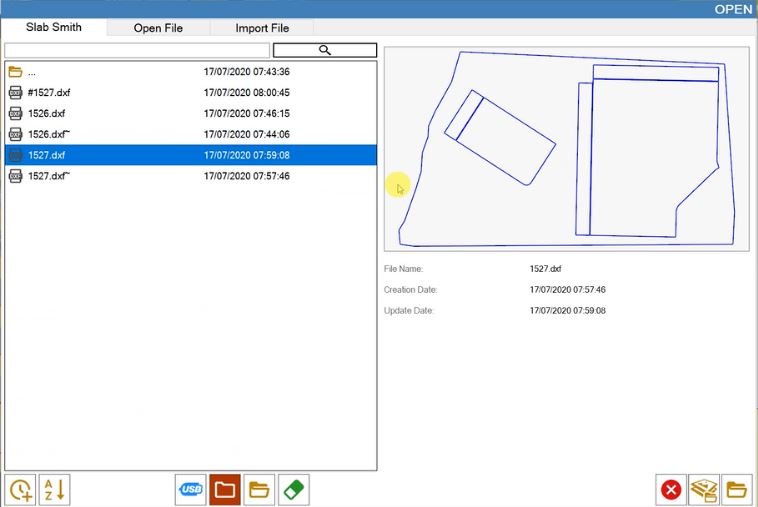
Task: Click the File Name: label
Action: [x=403, y=269]
